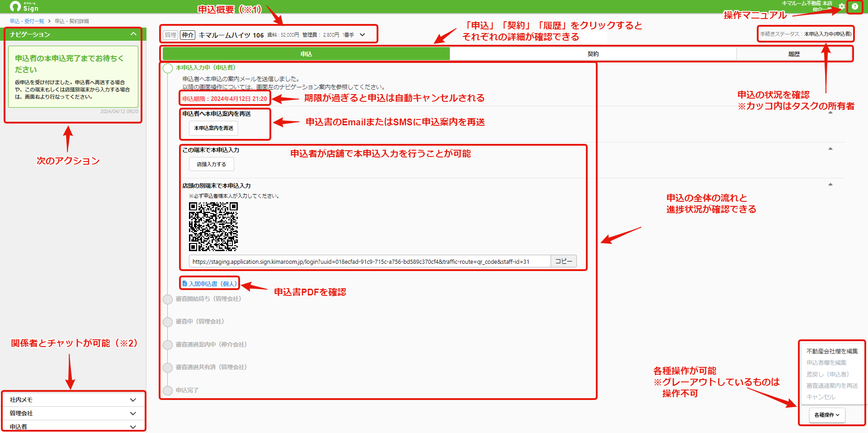Open the 各種操作 dropdown menu
Image resolution: width=868 pixels, height=433 pixels.
point(827,415)
